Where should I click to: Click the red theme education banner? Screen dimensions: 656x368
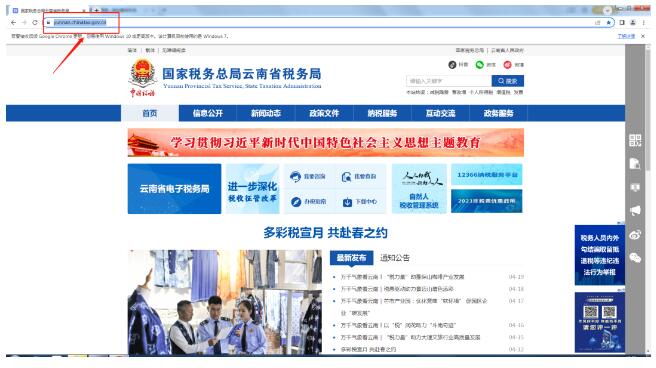[x=325, y=143]
